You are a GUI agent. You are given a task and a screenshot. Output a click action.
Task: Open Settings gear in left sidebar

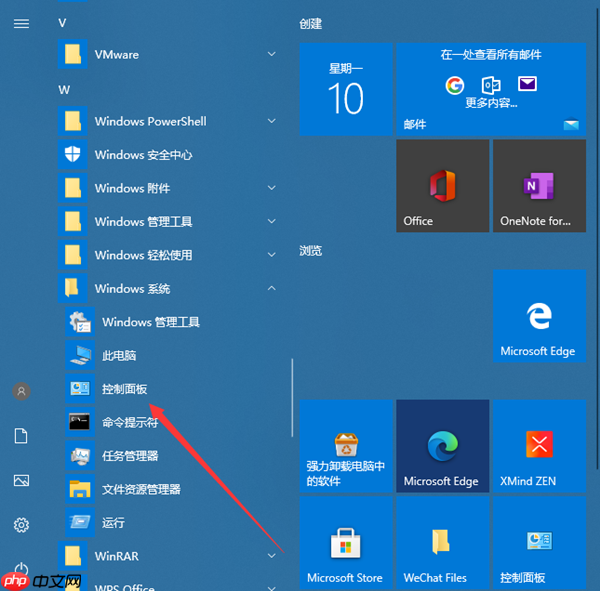click(21, 525)
